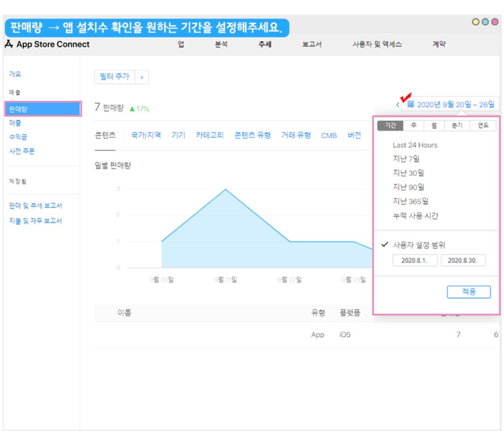Switch to the 콘텐츠 유형 tab
The width and height of the screenshot is (504, 431).
252,135
